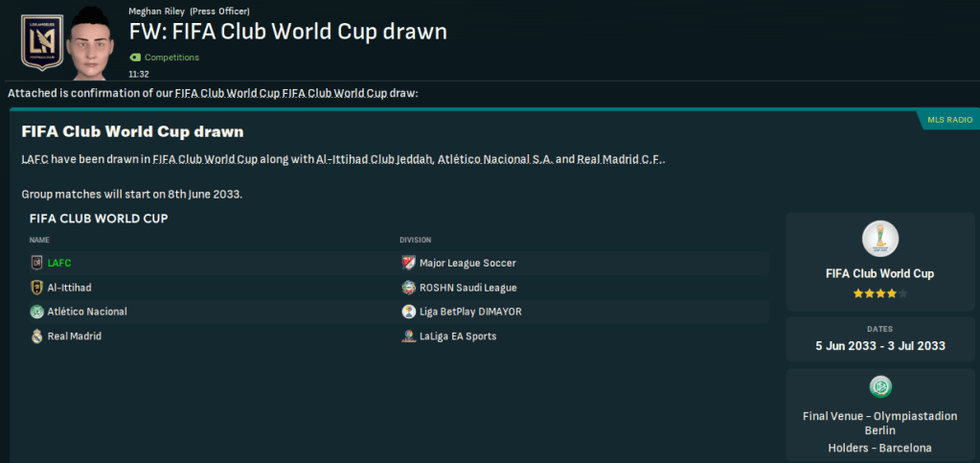
Task: Click the Major League Soccer logo icon
Action: (409, 263)
